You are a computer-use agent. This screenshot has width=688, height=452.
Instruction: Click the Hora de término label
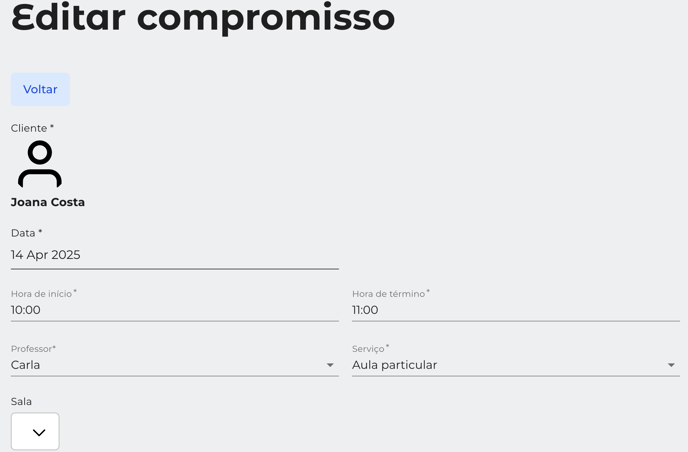391,294
